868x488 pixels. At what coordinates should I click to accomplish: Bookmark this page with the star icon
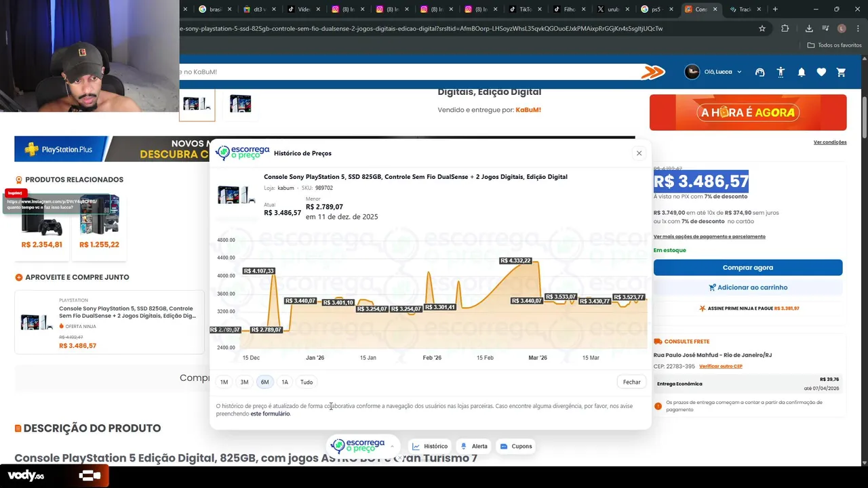762,28
